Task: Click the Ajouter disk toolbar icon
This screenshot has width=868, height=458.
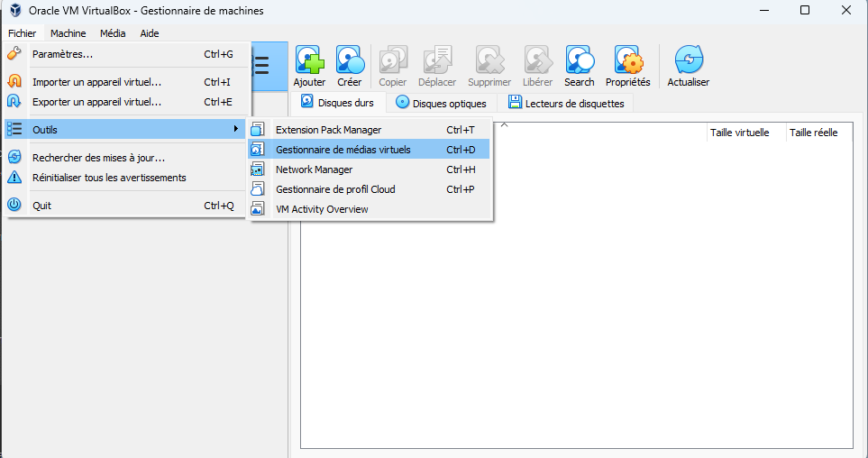Action: coord(309,60)
